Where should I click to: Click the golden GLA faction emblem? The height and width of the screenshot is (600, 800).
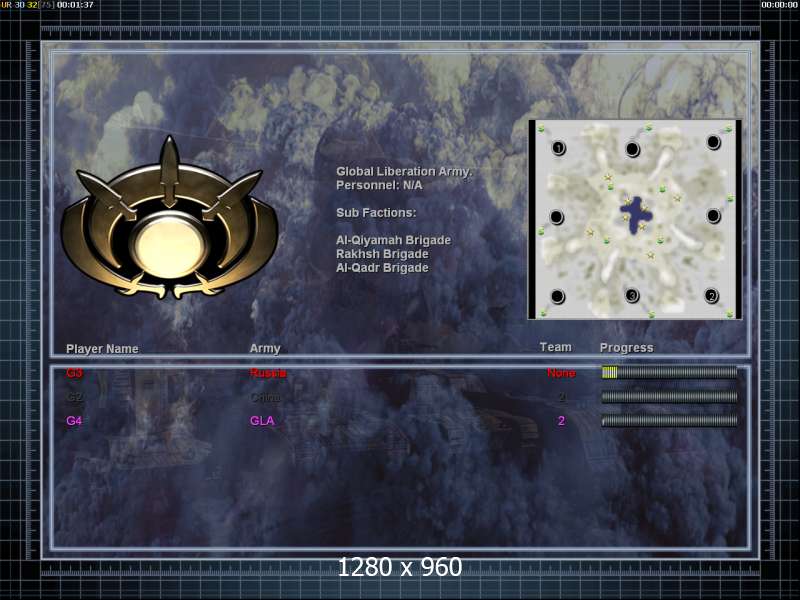coord(169,219)
